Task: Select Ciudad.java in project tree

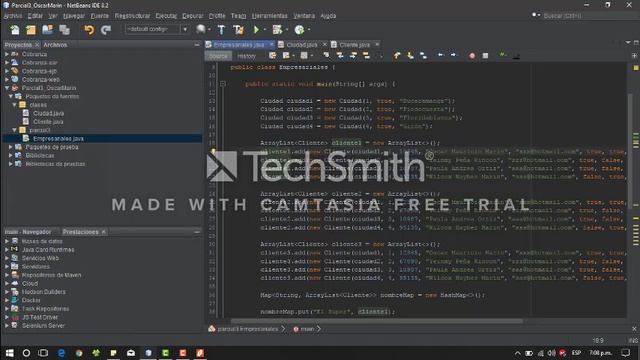Action: click(48, 113)
